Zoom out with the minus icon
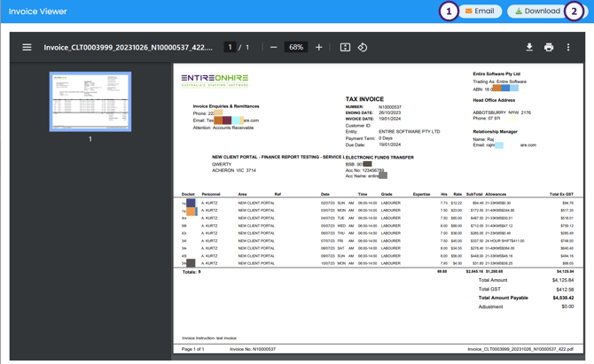Image resolution: width=594 pixels, height=364 pixels. pos(274,47)
